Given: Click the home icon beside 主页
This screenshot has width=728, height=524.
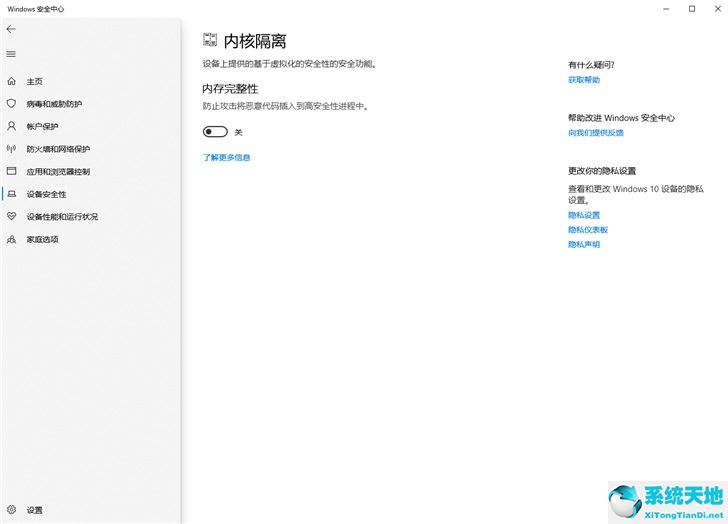Looking at the screenshot, I should (12, 81).
